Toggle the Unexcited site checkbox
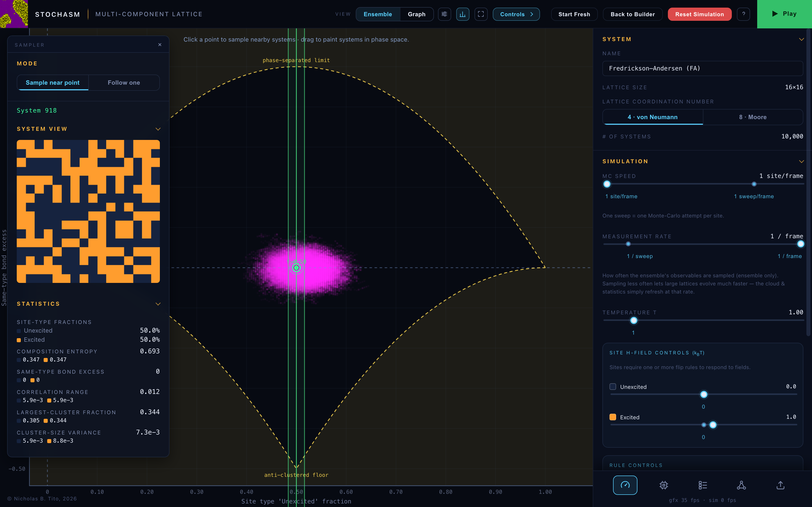The height and width of the screenshot is (507, 812). point(613,387)
